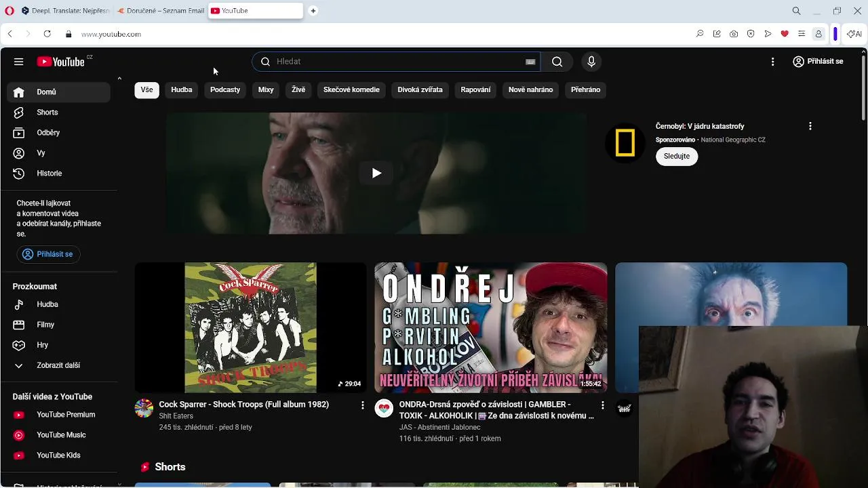Click the JAS Abstinenti Jablonec avatar

pyautogui.click(x=384, y=408)
